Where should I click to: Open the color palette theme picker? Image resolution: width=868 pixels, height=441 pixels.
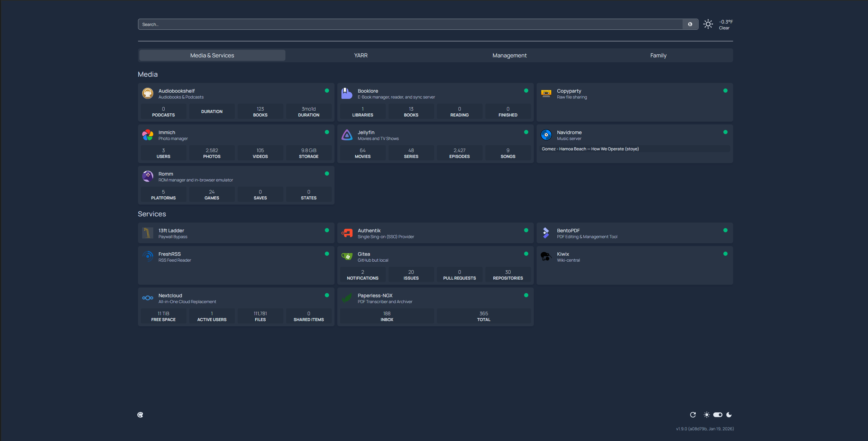point(140,415)
